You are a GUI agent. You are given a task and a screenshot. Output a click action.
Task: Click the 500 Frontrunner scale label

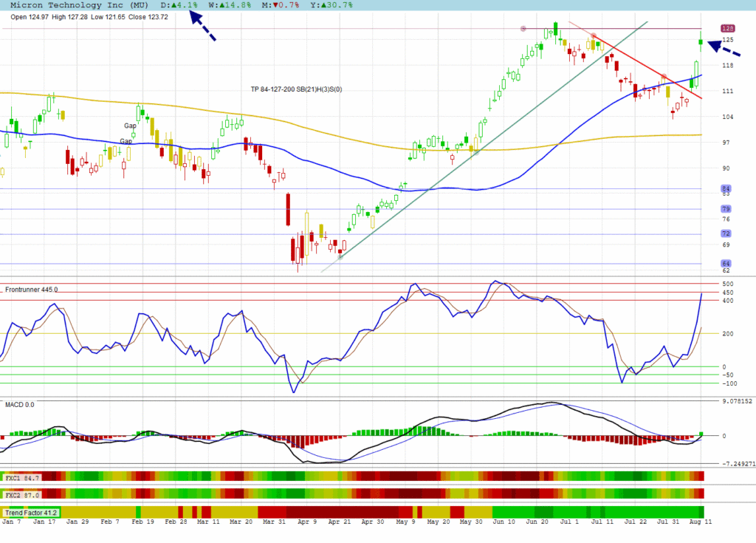point(728,284)
